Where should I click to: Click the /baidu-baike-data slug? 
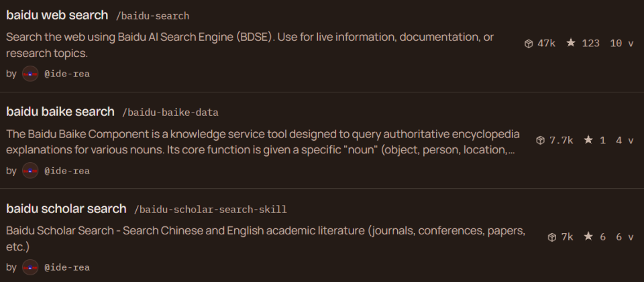(x=170, y=113)
